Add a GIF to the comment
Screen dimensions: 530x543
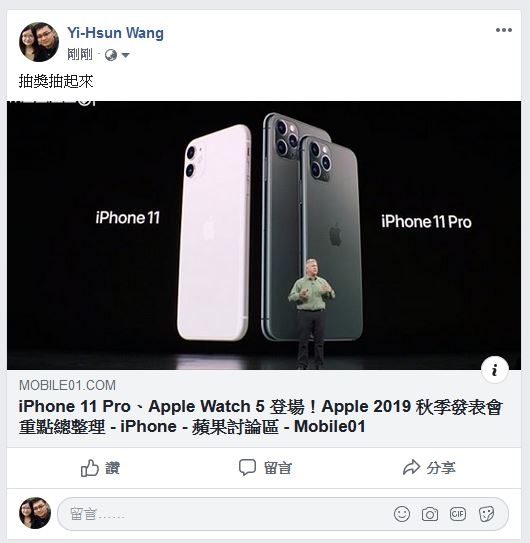(x=458, y=514)
